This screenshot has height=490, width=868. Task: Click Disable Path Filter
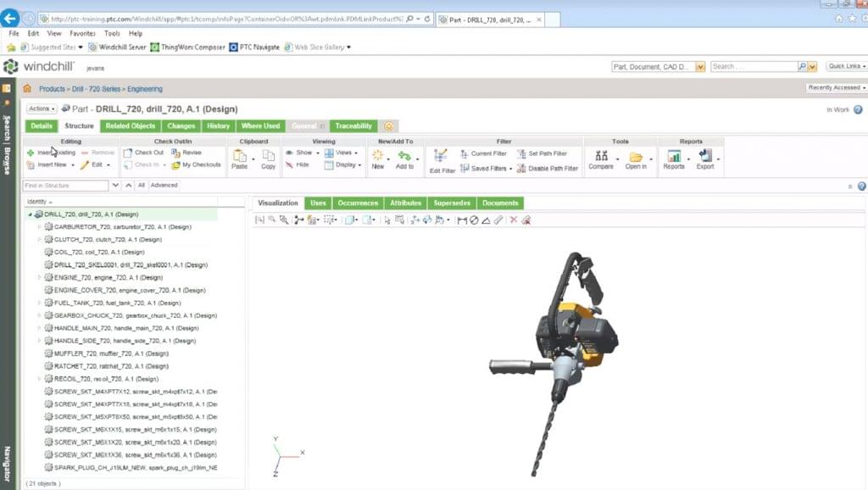[547, 169]
